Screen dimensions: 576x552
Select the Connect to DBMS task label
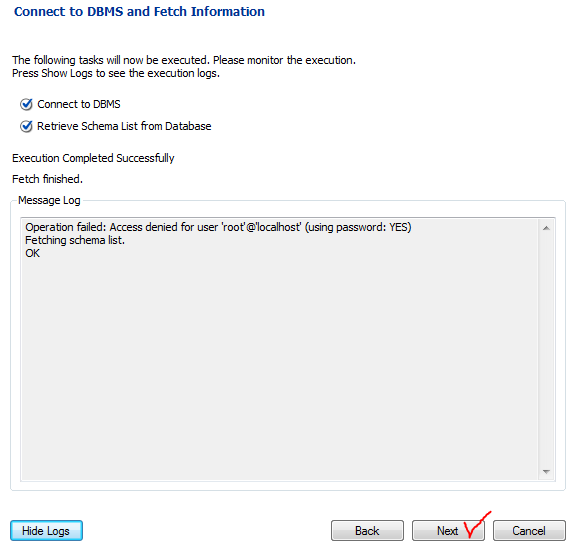click(79, 104)
